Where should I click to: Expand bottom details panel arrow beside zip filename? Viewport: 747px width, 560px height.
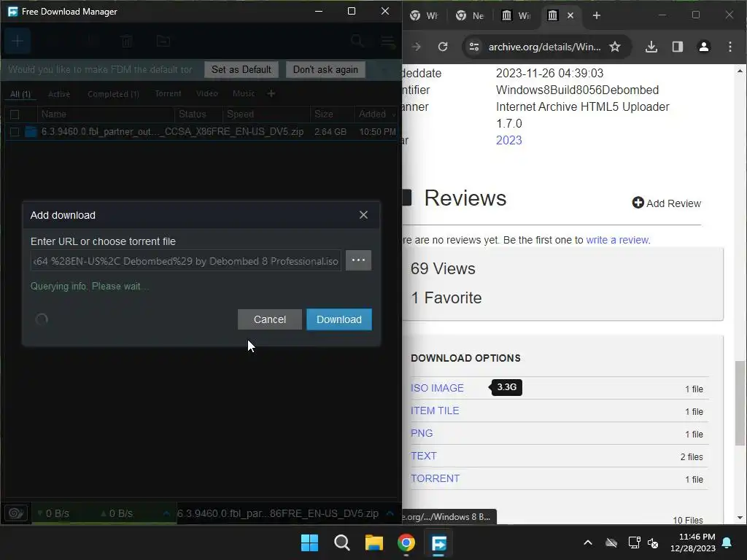pos(390,513)
